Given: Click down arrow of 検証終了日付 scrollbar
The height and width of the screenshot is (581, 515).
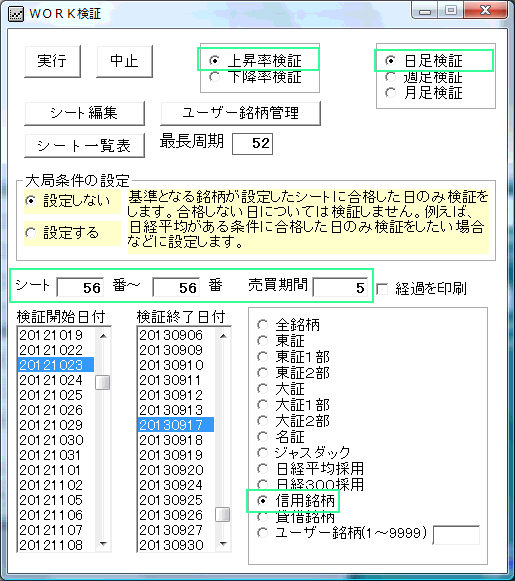Looking at the screenshot, I should (223, 544).
